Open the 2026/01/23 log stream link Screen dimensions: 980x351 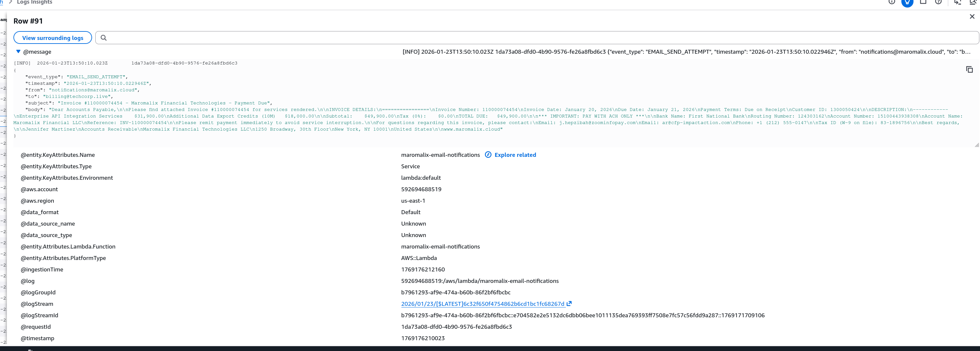[482, 304]
